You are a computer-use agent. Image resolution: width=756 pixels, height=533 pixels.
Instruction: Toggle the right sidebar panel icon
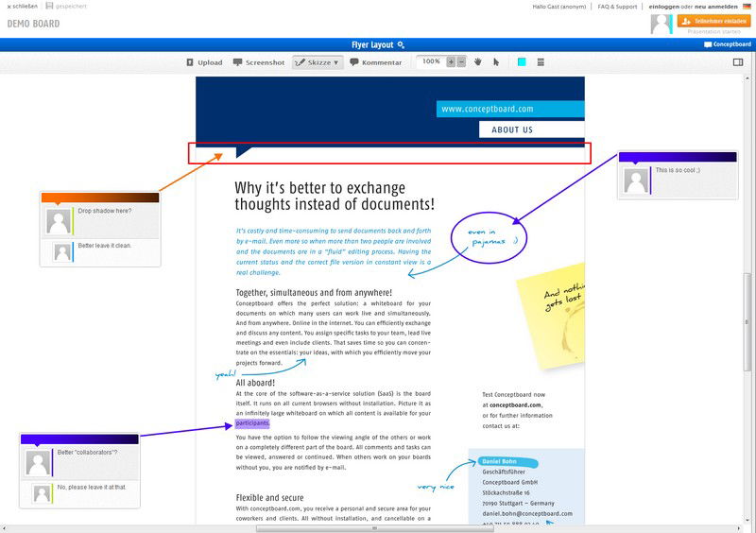pyautogui.click(x=738, y=61)
